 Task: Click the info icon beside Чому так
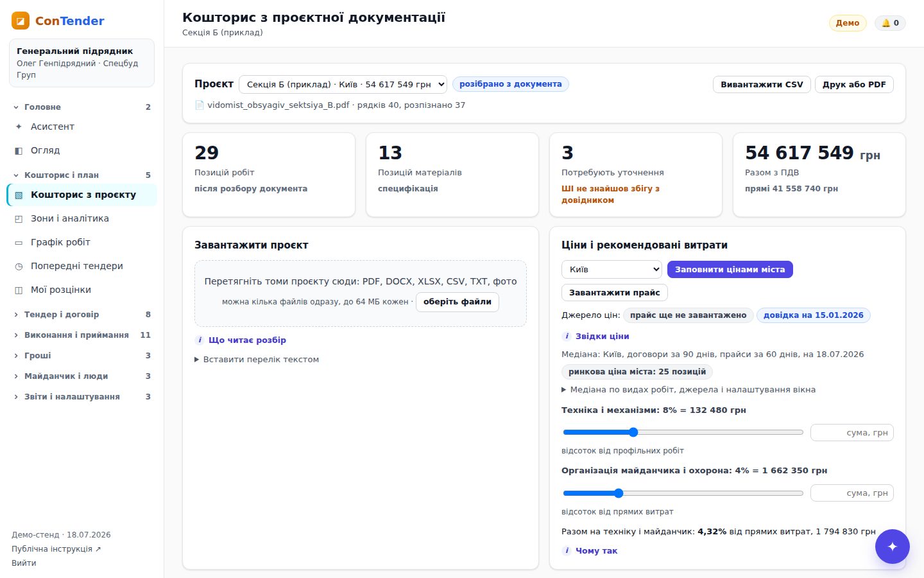pos(567,550)
